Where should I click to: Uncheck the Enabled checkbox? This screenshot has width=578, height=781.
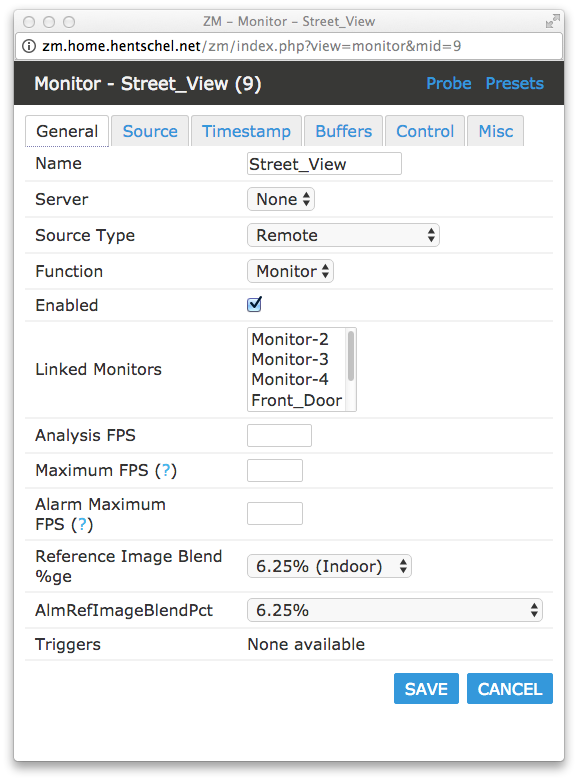point(254,304)
